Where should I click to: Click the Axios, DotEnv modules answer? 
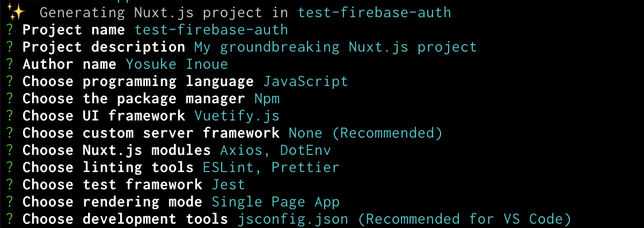click(275, 150)
